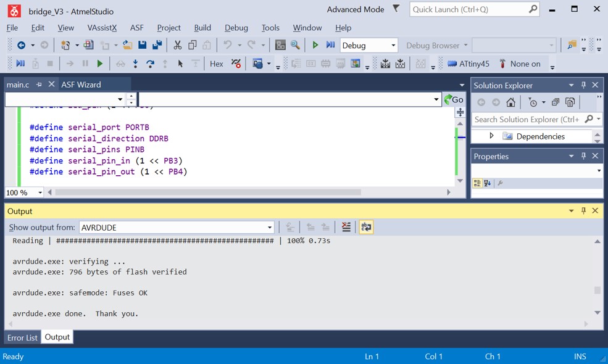Close the main.c tab

51,85
